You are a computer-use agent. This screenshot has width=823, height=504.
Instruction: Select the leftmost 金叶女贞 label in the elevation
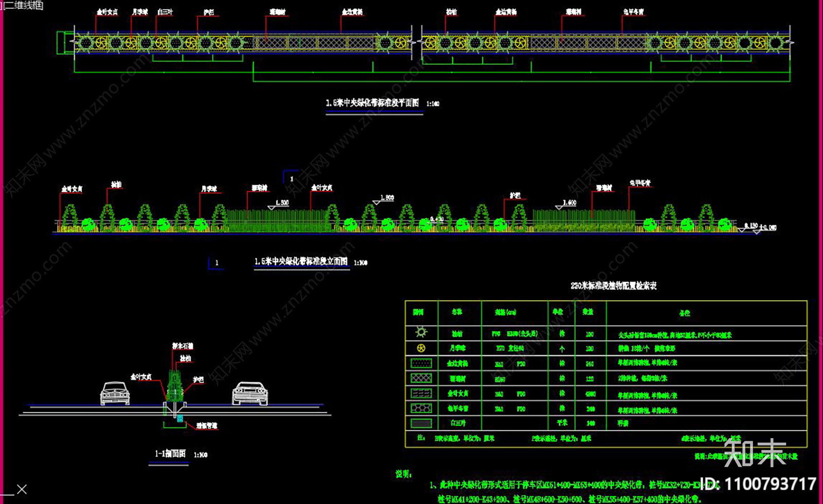72,189
